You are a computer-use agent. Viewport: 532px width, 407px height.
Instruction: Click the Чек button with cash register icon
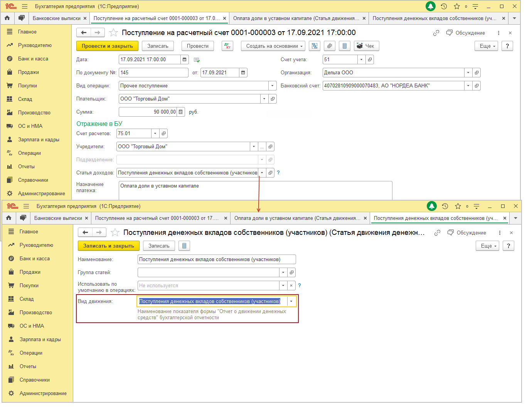click(x=367, y=46)
